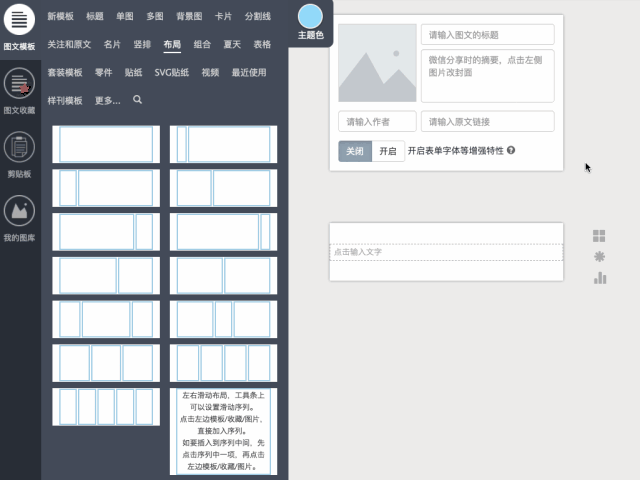Click the 点击输入文字 editor text area

point(446,252)
